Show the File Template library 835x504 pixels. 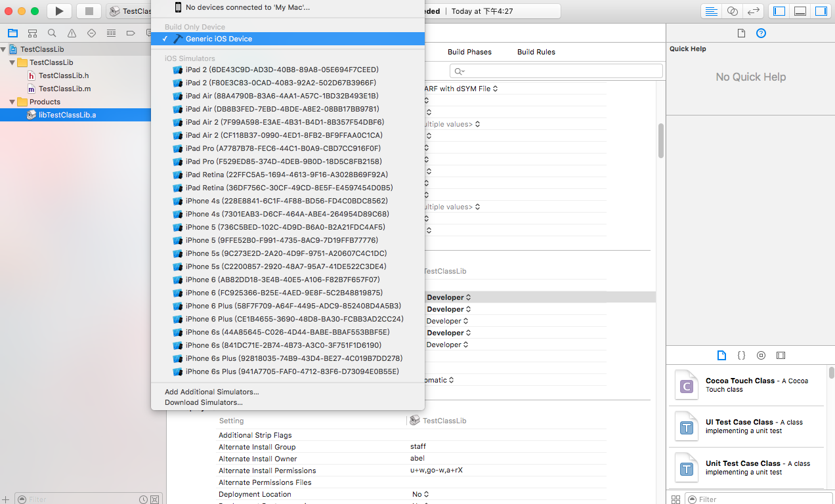(x=721, y=355)
